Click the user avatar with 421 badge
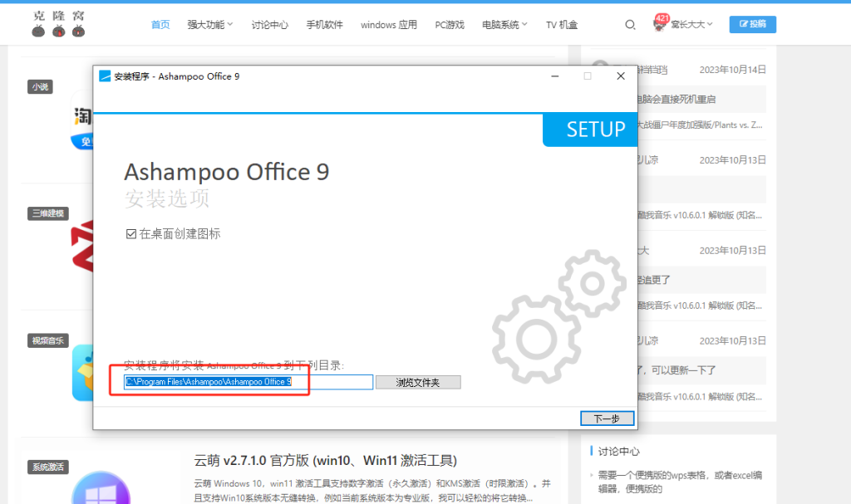 coord(660,24)
